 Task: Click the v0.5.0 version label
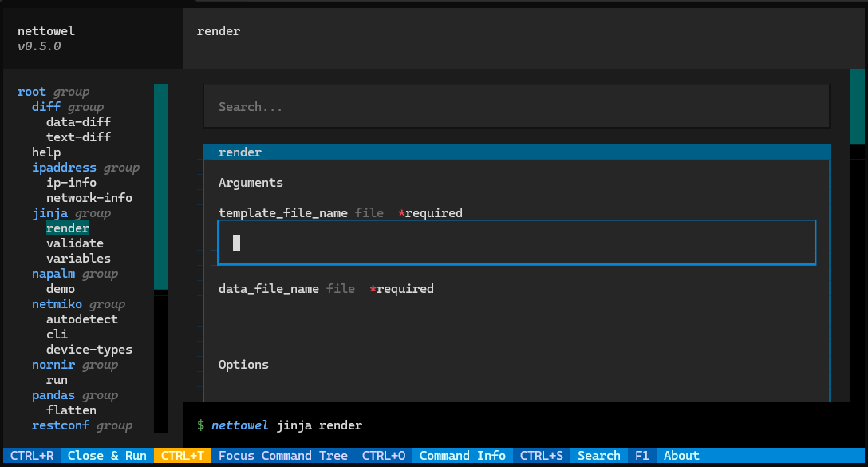39,46
